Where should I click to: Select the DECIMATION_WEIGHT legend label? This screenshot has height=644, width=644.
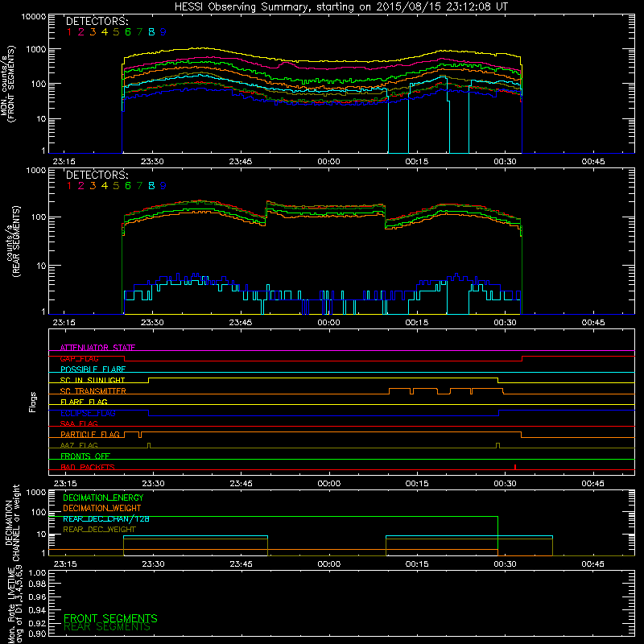point(102,508)
